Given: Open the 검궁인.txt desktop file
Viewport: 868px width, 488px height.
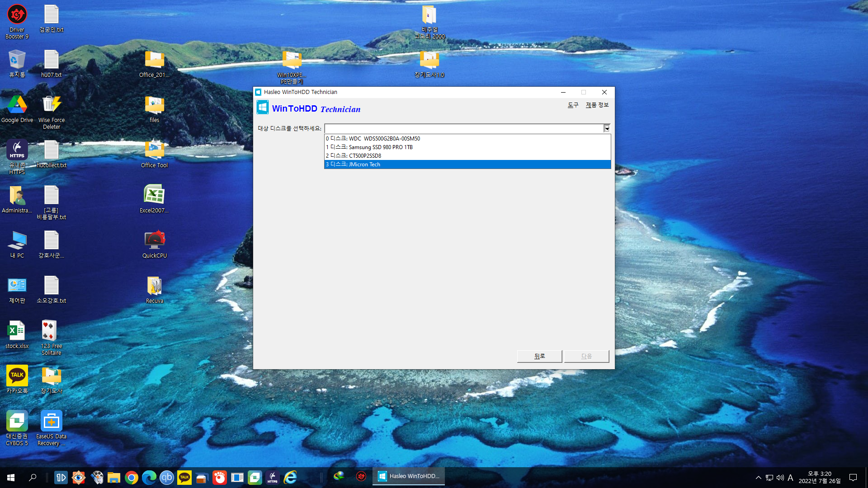Looking at the screenshot, I should 52,18.
